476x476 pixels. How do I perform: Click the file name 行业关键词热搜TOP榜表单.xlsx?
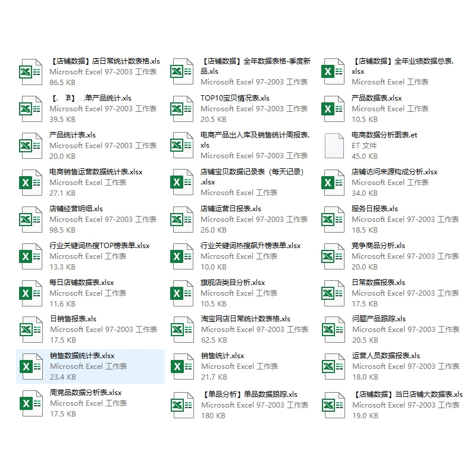[99, 246]
